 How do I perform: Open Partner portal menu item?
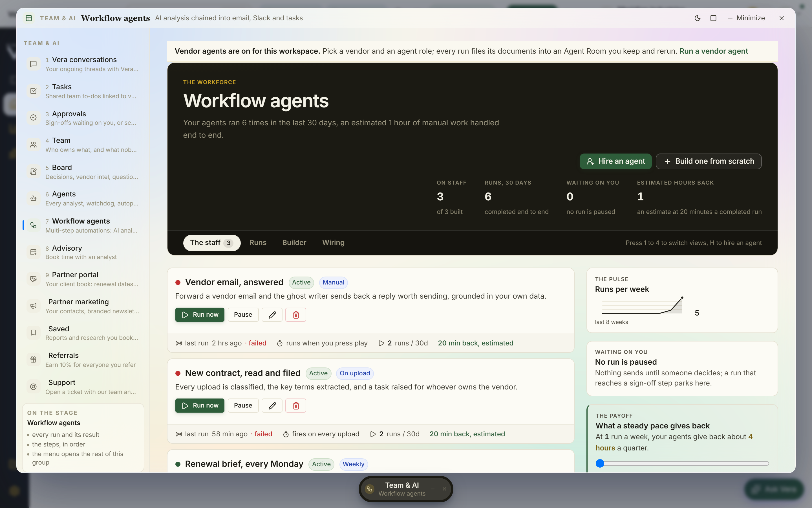point(83,279)
